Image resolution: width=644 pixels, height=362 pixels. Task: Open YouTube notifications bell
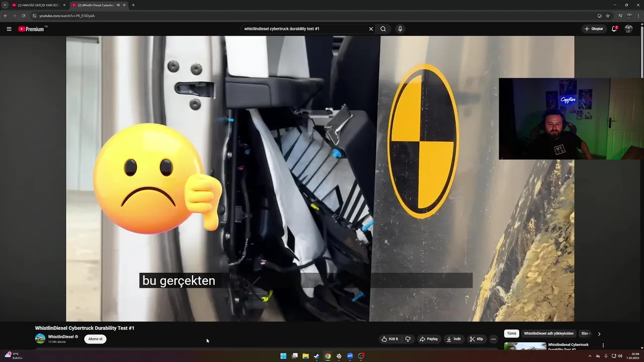[614, 29]
